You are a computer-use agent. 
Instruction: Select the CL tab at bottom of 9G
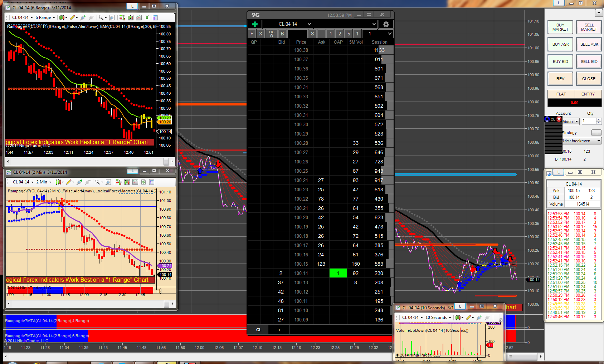pos(259,330)
